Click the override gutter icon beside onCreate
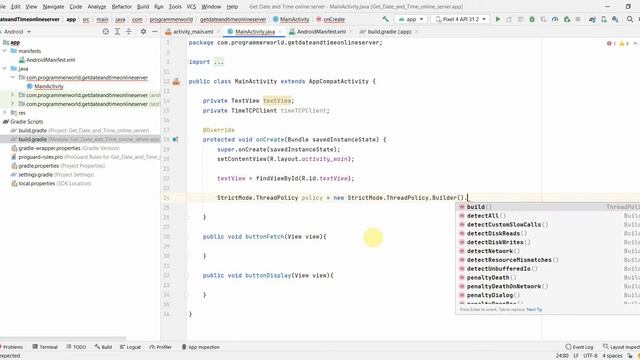This screenshot has width=640, height=360. tap(175, 140)
